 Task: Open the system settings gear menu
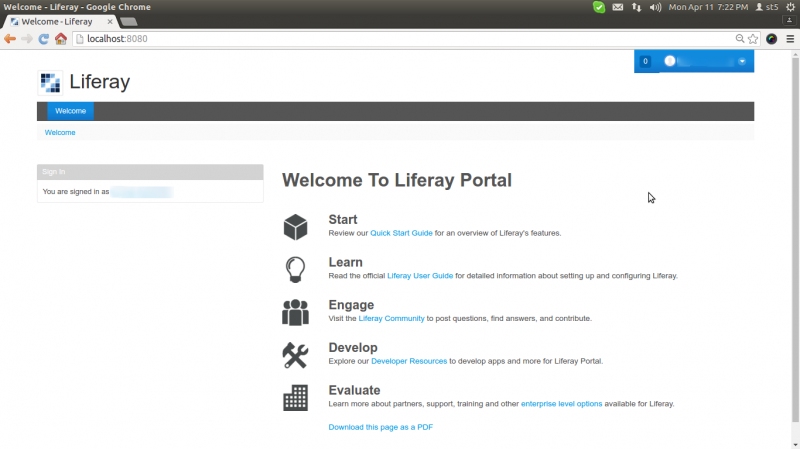click(x=790, y=7)
